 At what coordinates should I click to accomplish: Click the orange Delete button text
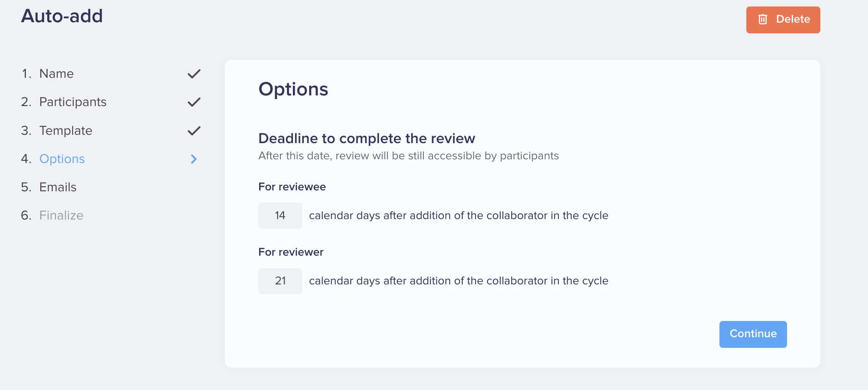793,19
